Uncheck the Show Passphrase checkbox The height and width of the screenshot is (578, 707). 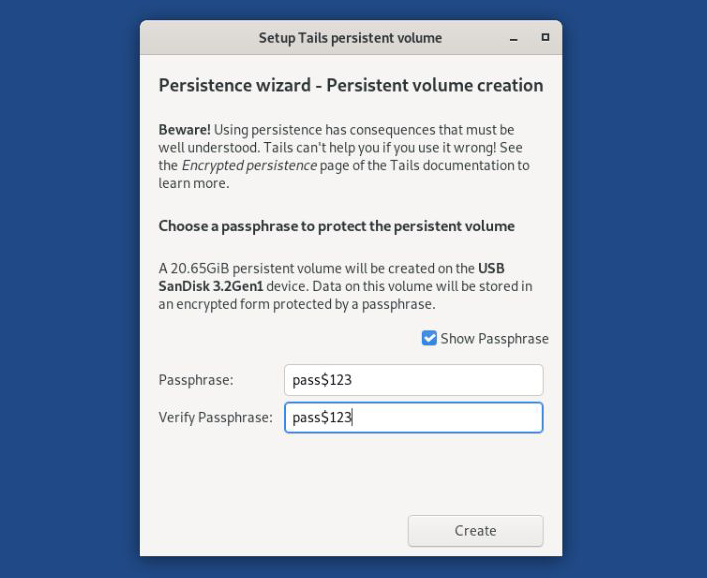tap(429, 338)
